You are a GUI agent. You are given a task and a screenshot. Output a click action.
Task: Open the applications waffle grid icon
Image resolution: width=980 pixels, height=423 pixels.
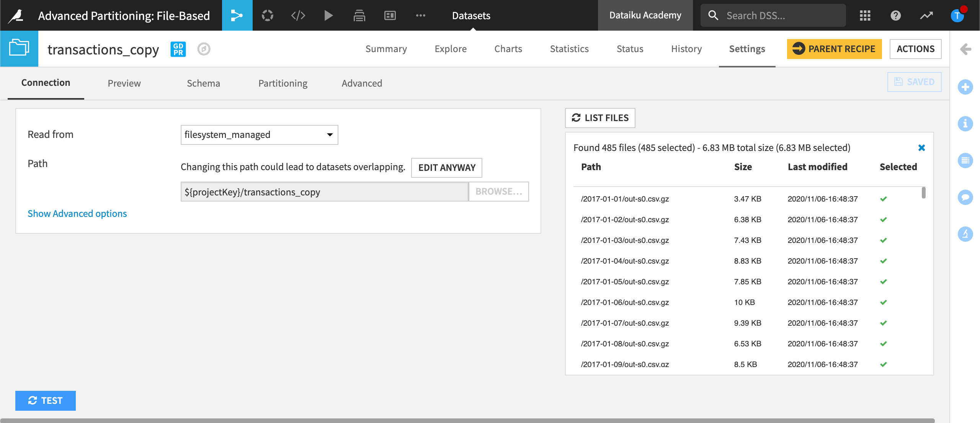coord(865,15)
